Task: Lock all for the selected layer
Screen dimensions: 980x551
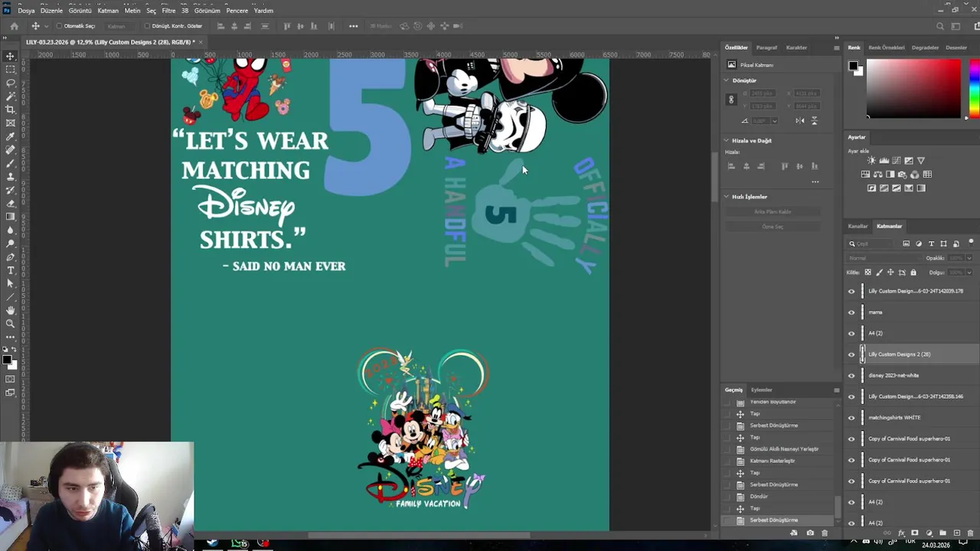Action: [x=913, y=272]
